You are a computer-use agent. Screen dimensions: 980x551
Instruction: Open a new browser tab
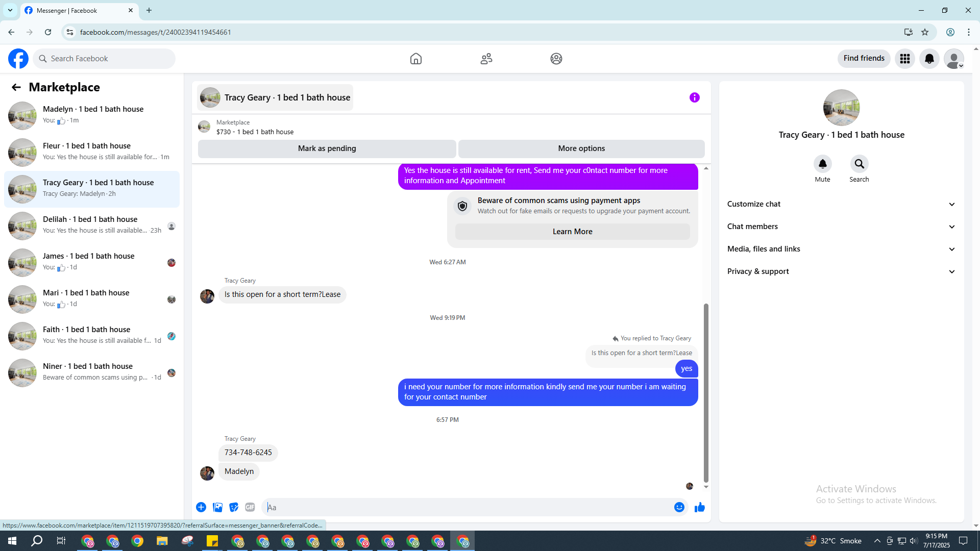tap(149, 10)
